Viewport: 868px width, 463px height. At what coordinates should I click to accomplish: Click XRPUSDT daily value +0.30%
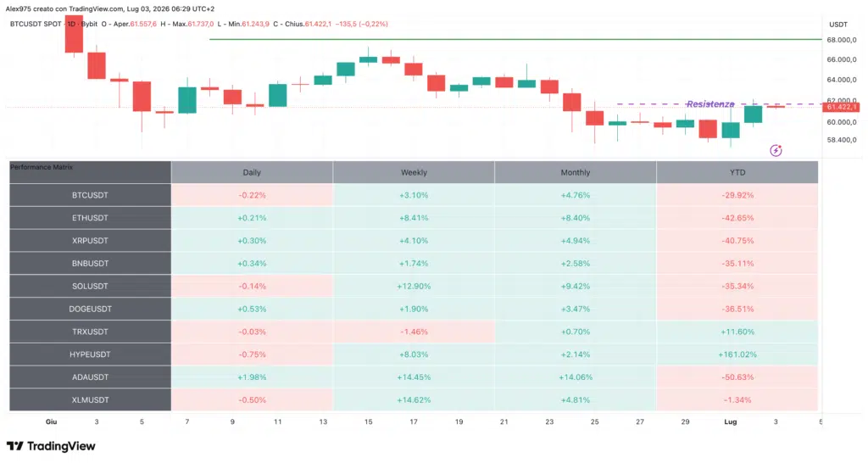(252, 240)
